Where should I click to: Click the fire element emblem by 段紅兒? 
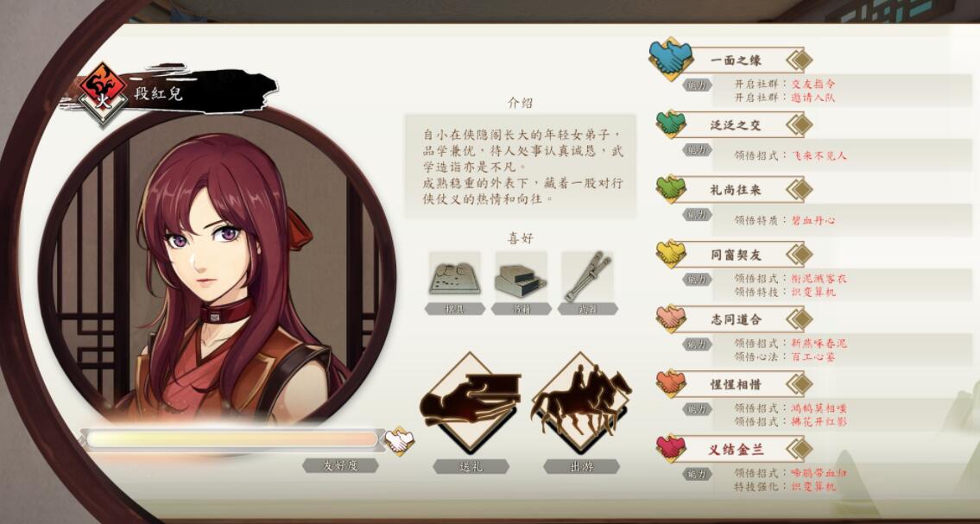pyautogui.click(x=103, y=93)
